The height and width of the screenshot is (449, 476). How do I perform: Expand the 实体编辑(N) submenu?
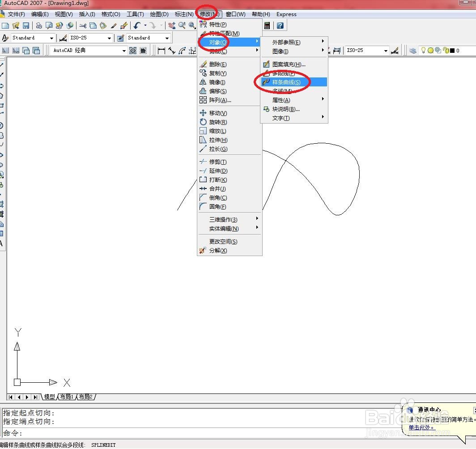pos(229,228)
